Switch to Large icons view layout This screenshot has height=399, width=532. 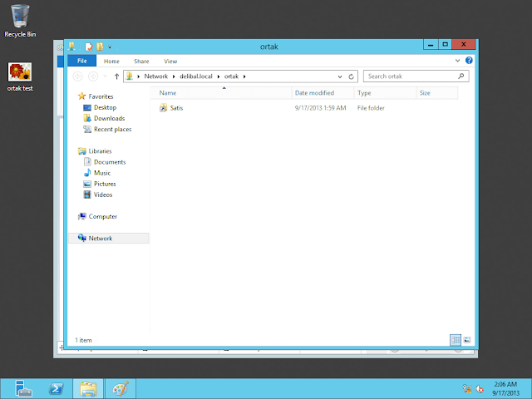(x=467, y=340)
